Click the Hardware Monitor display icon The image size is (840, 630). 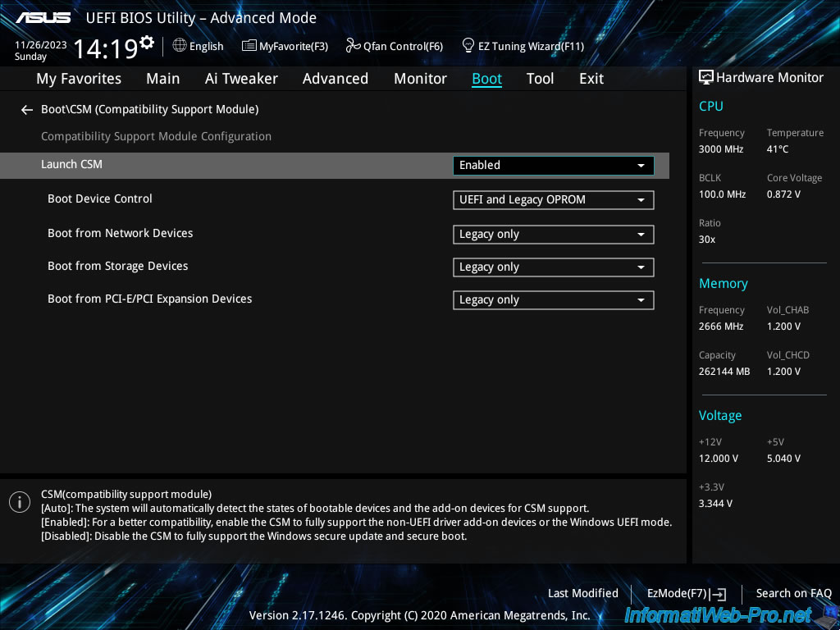[x=706, y=77]
